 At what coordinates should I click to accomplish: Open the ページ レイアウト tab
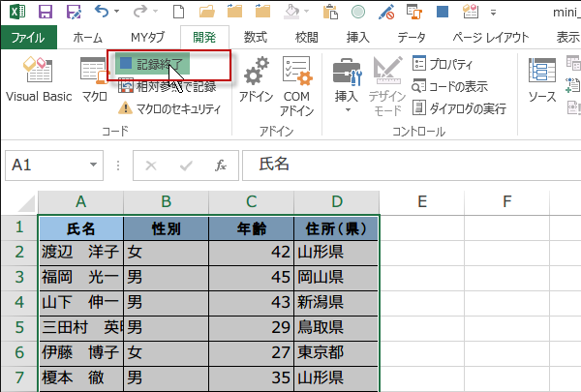point(491,38)
